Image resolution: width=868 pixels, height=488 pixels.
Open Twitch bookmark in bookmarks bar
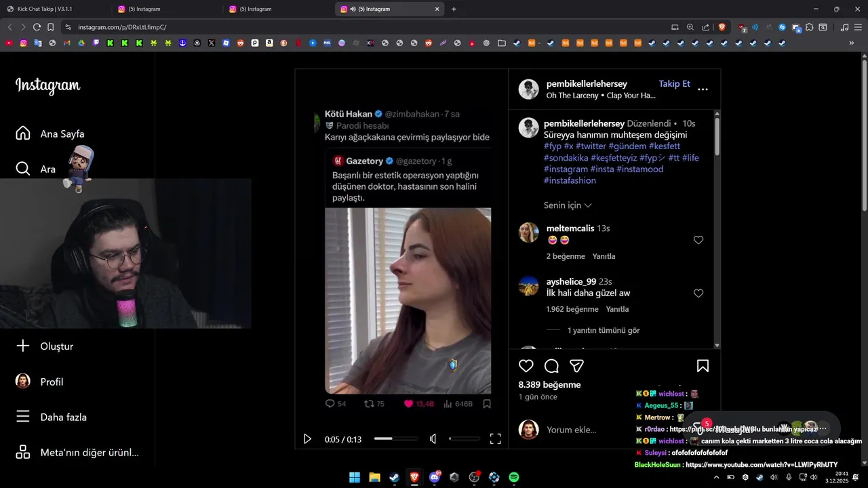[x=96, y=43]
